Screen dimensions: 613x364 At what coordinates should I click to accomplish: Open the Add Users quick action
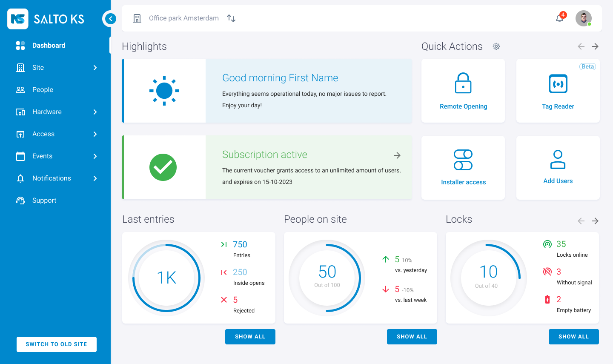pos(558,167)
